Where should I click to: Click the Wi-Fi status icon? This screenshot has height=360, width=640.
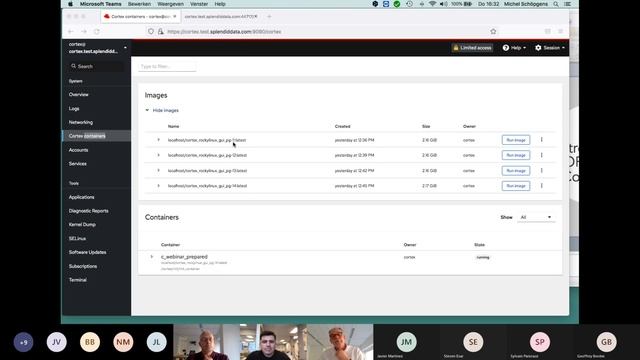coord(433,4)
